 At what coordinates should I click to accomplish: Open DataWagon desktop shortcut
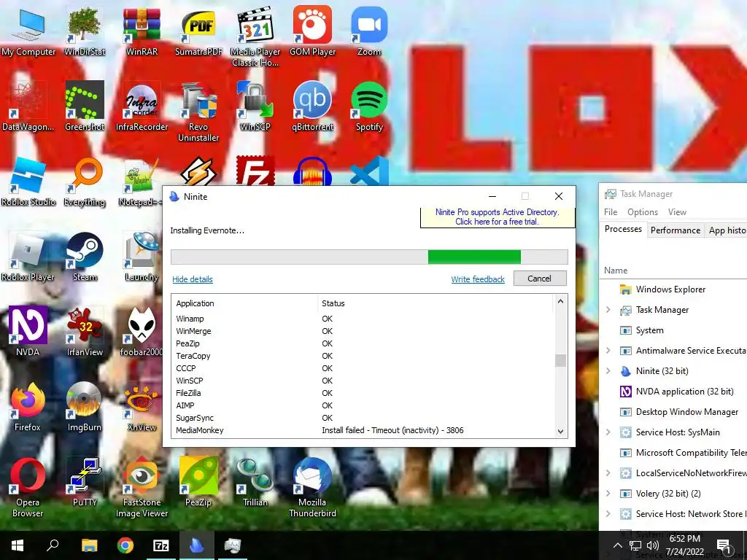(28, 106)
